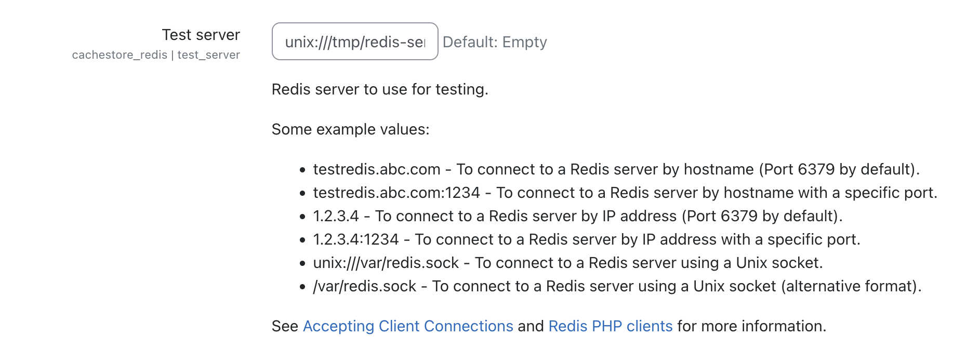The image size is (980, 349).
Task: Click the word 'See' before the links
Action: 285,326
